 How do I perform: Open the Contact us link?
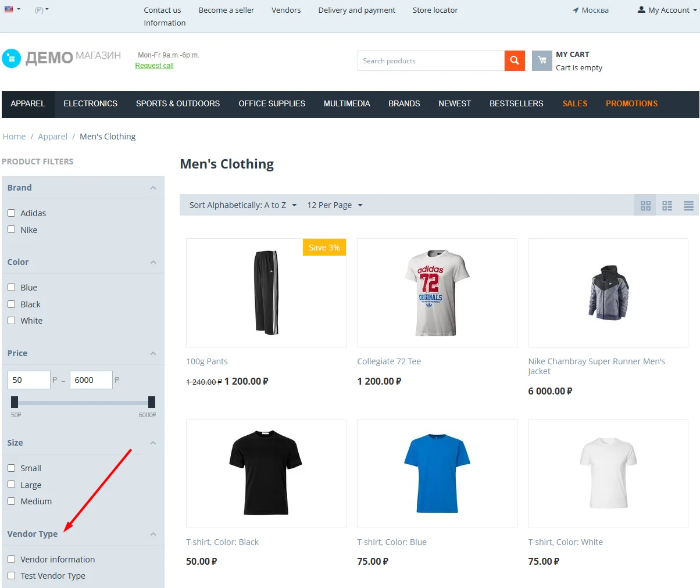click(162, 10)
